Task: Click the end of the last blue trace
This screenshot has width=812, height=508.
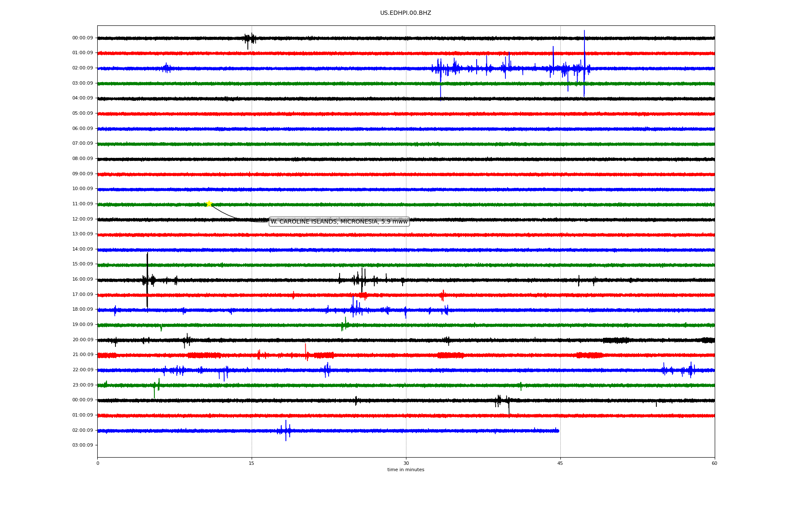Action: pyautogui.click(x=558, y=431)
